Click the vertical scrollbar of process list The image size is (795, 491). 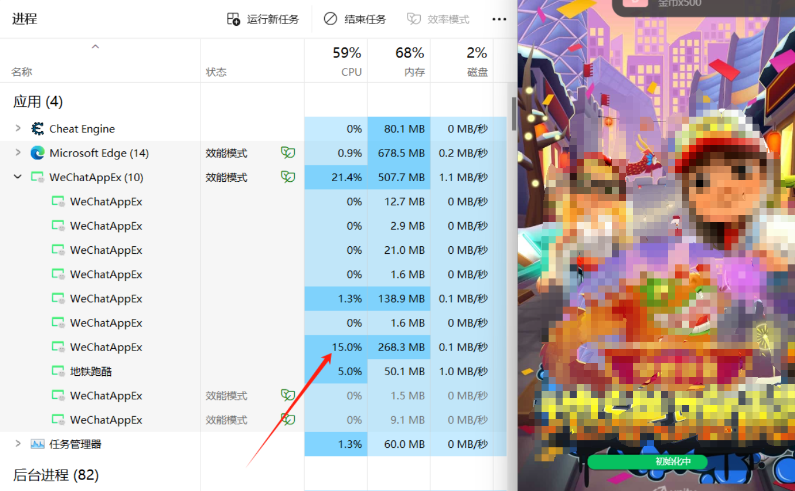click(514, 114)
